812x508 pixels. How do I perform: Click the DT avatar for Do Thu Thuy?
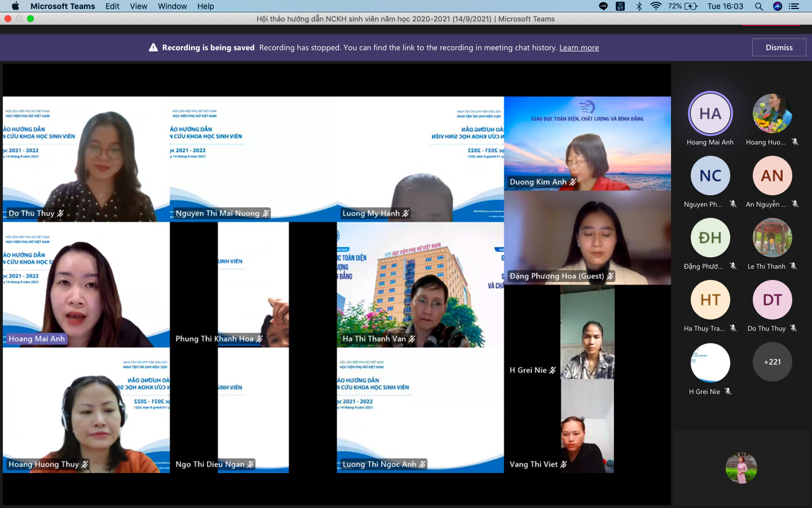(772, 300)
